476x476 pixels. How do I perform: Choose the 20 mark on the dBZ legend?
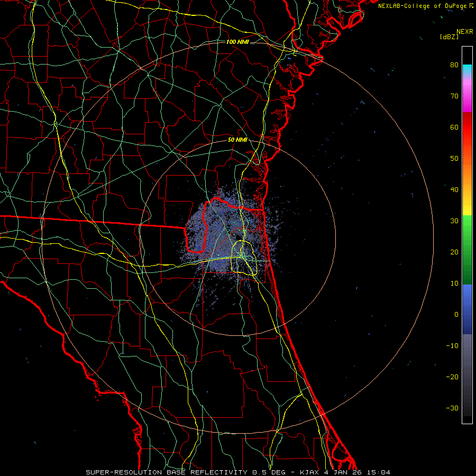click(x=454, y=252)
